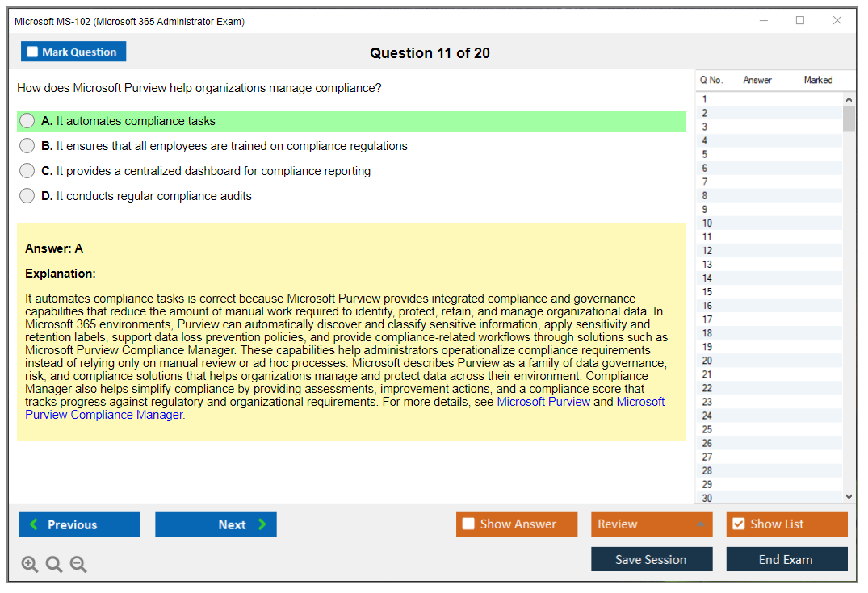The height and width of the screenshot is (593, 868).
Task: Select question row 14 in list
Action: (769, 278)
